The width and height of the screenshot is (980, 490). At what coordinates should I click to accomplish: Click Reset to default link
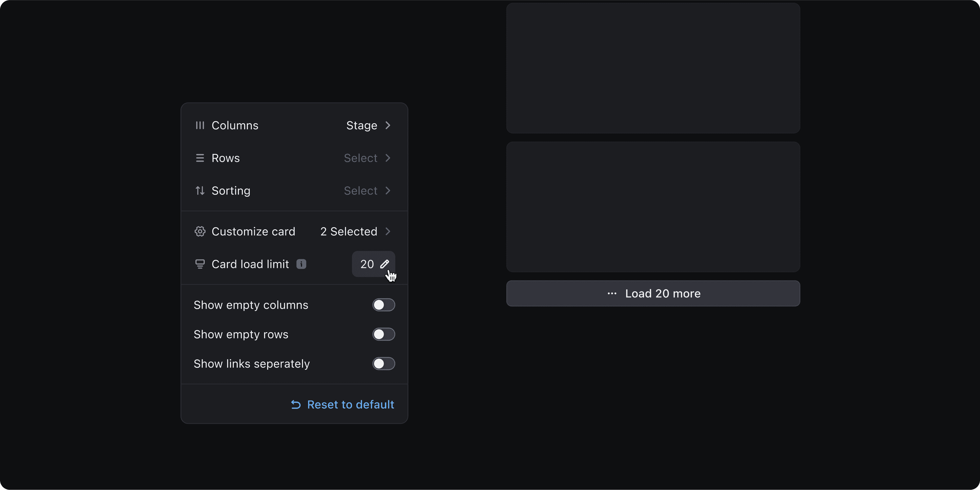[350, 405]
